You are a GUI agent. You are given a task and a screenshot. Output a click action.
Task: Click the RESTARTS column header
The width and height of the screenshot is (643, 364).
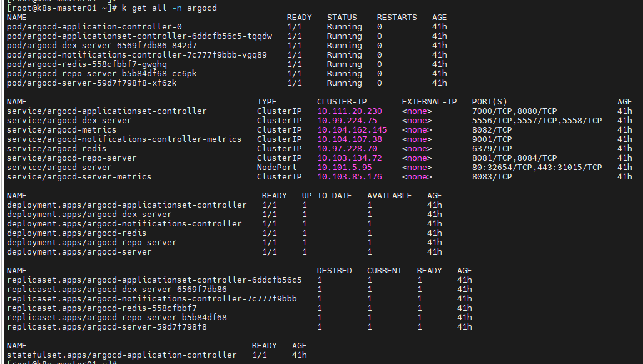point(397,18)
